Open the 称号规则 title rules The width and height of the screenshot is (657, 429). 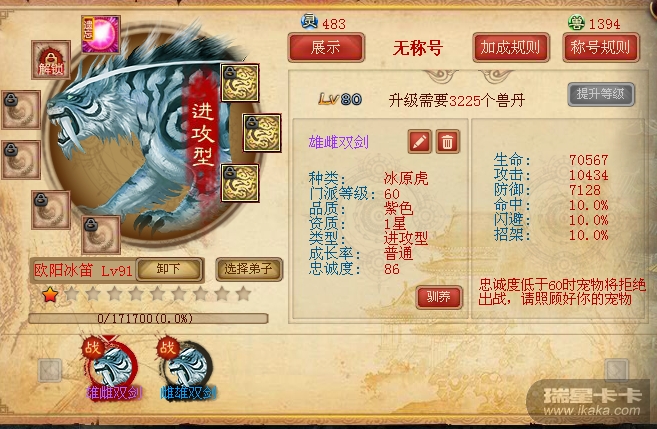pos(600,47)
